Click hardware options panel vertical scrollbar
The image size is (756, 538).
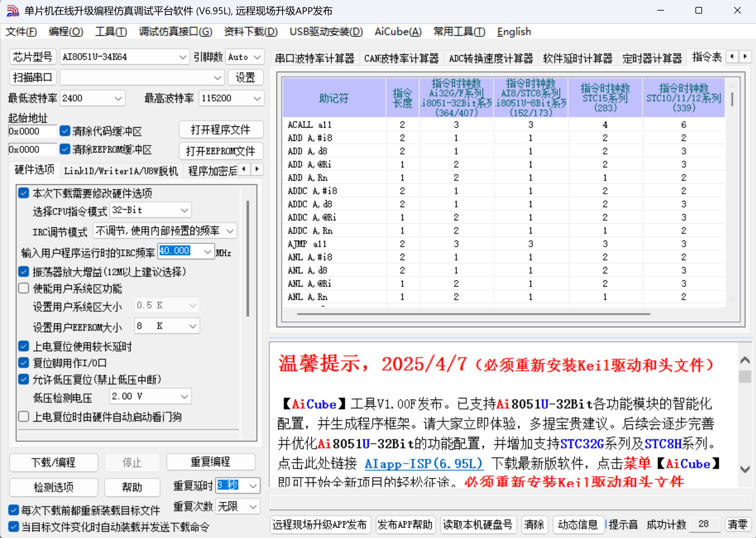click(x=247, y=258)
